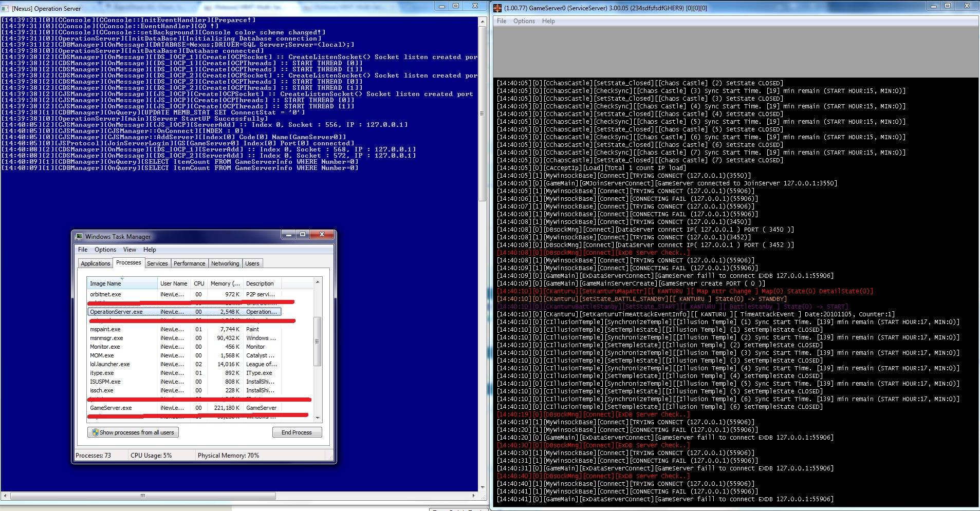Select the mspaint.exe process row

click(184, 329)
